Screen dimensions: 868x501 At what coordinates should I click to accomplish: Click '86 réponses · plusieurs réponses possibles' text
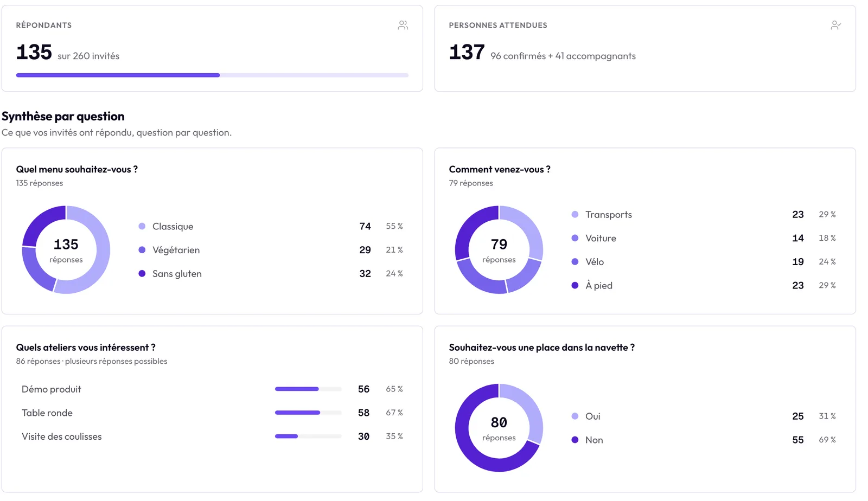click(92, 361)
